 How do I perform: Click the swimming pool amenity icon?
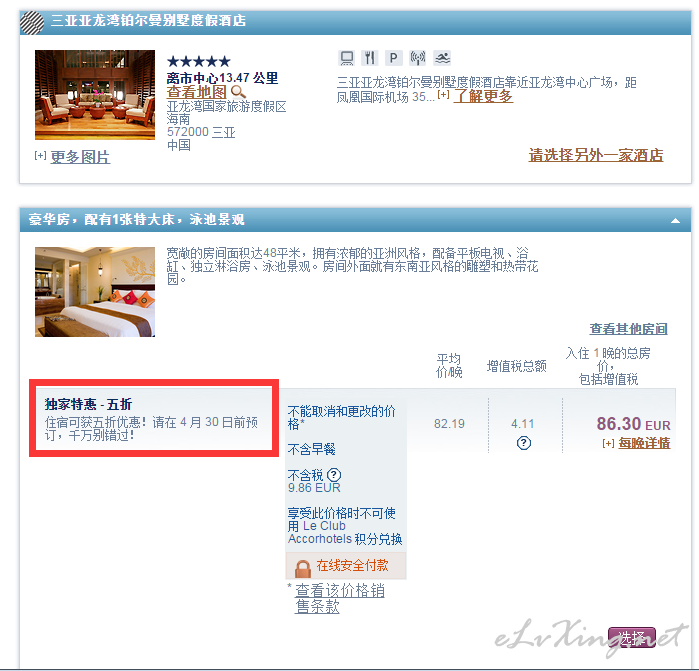coord(442,58)
